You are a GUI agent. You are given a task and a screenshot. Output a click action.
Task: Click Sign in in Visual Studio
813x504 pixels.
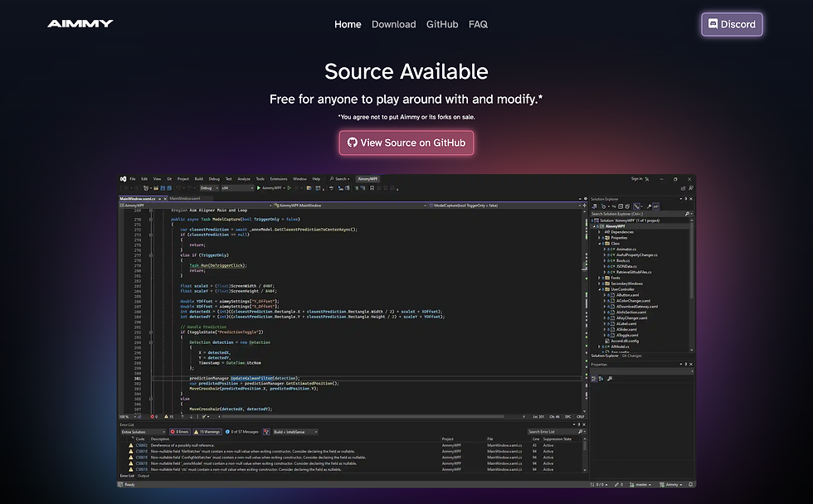pyautogui.click(x=637, y=179)
